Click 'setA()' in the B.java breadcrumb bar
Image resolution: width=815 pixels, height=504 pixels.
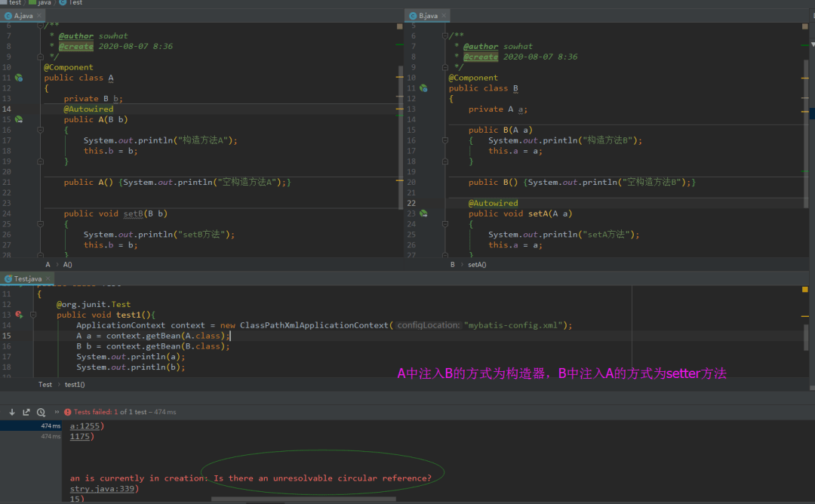(477, 265)
